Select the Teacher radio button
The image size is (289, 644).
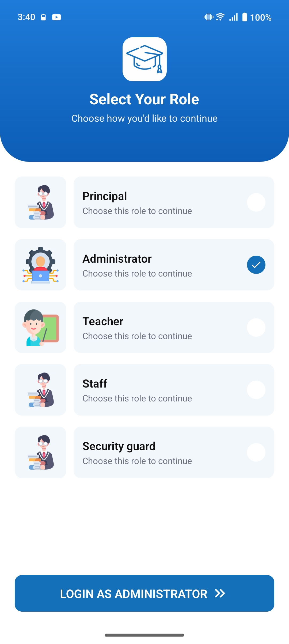click(256, 327)
